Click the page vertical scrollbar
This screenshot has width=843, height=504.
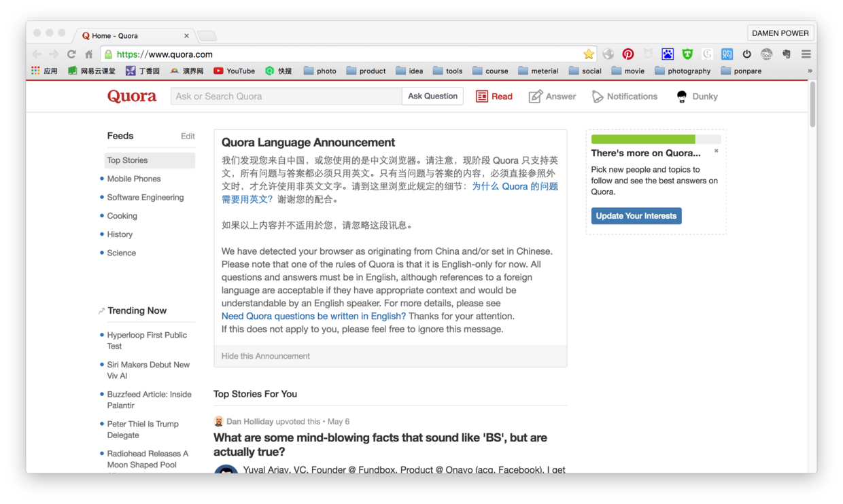(x=812, y=105)
